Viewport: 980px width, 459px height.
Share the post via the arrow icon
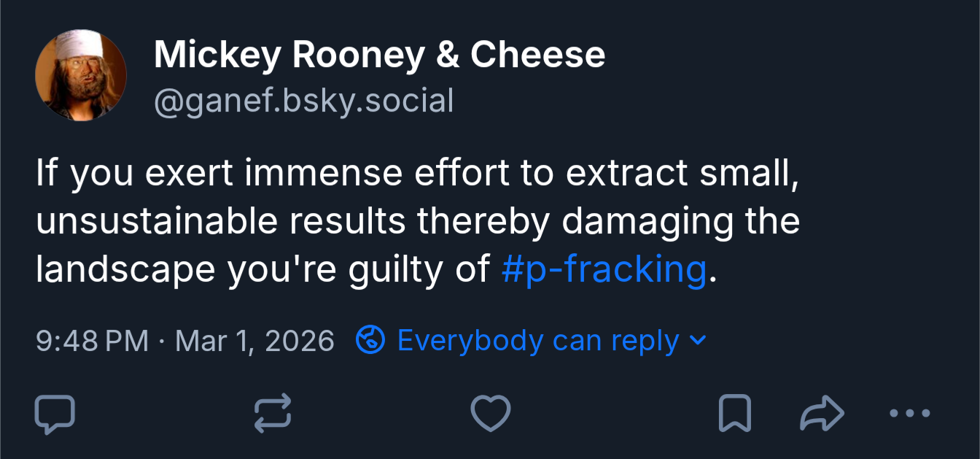pyautogui.click(x=820, y=414)
